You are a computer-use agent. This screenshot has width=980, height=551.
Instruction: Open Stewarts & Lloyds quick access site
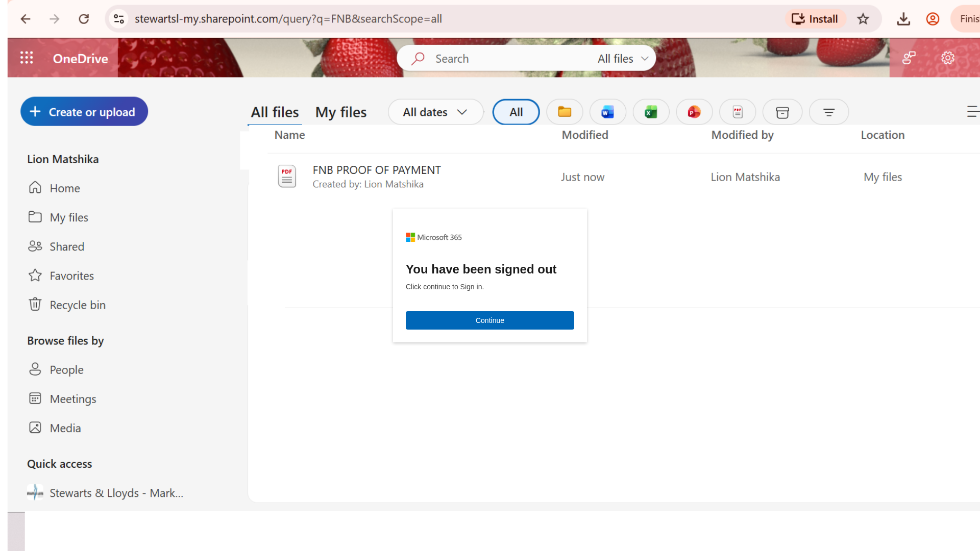point(105,493)
